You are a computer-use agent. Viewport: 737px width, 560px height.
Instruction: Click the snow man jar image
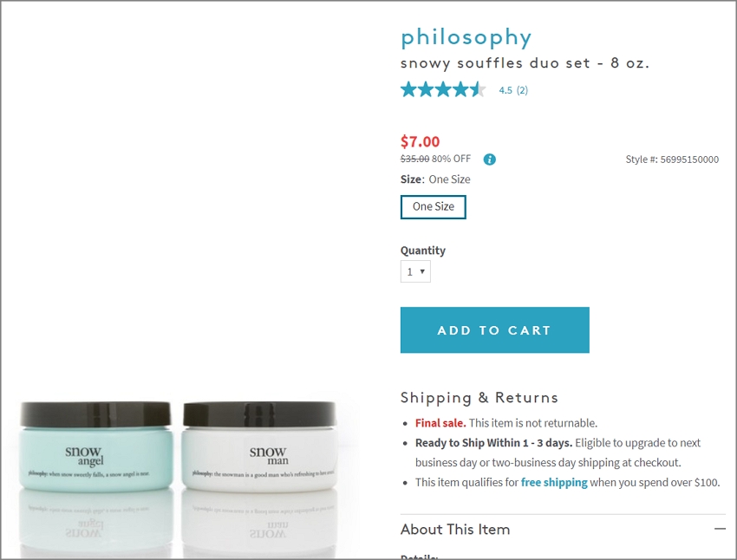[x=259, y=446]
